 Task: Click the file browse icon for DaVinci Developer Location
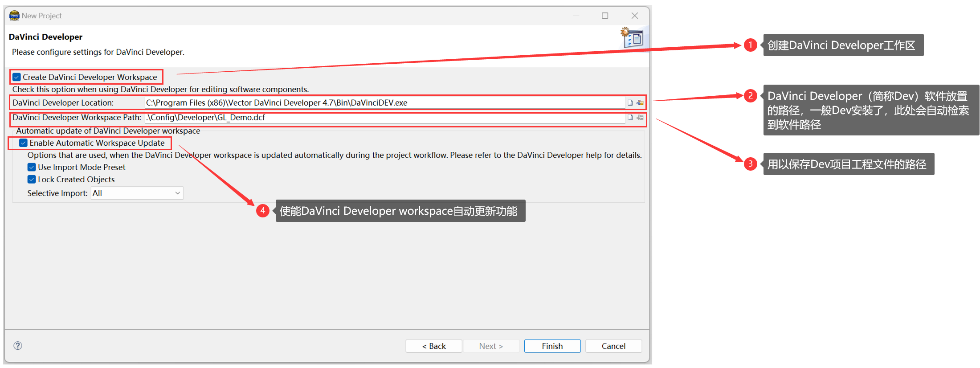pyautogui.click(x=630, y=103)
